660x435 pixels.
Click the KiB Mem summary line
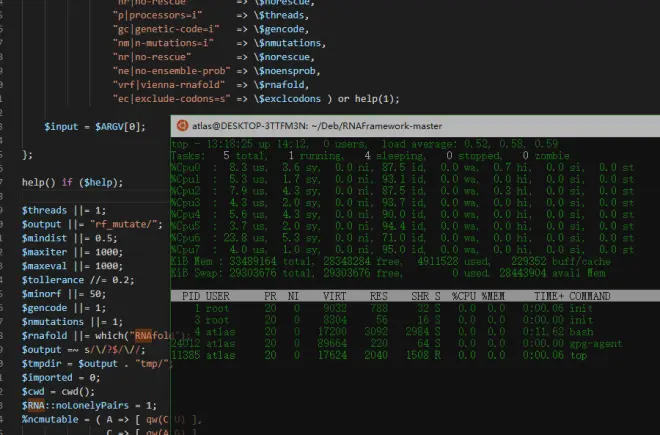[x=391, y=261]
